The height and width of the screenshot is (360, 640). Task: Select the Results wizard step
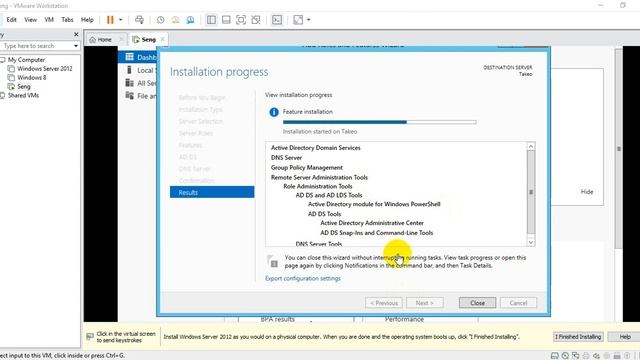pos(212,192)
